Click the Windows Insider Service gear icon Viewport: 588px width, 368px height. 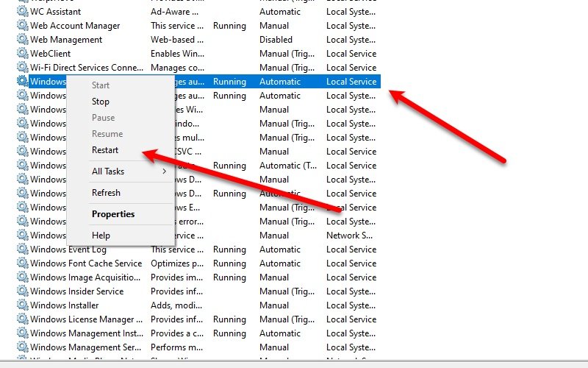coord(23,291)
